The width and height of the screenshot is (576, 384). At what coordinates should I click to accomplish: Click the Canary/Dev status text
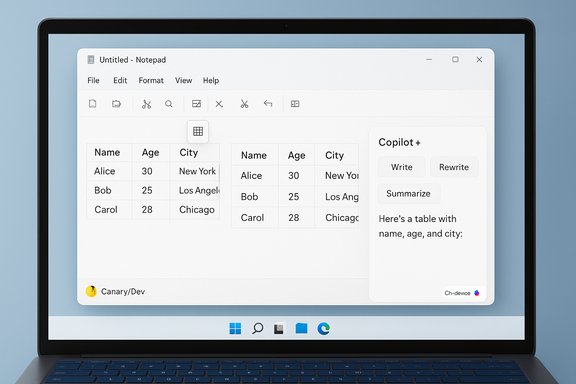point(123,291)
